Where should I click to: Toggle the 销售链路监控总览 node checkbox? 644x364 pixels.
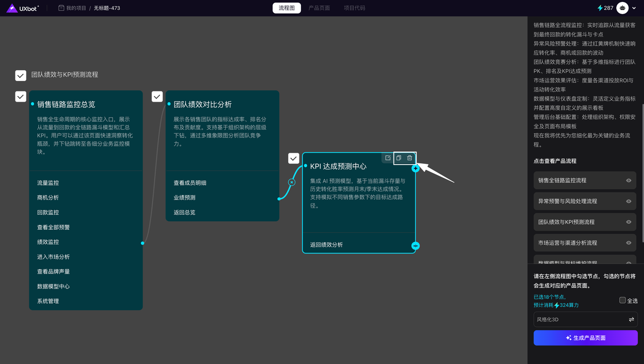21,97
